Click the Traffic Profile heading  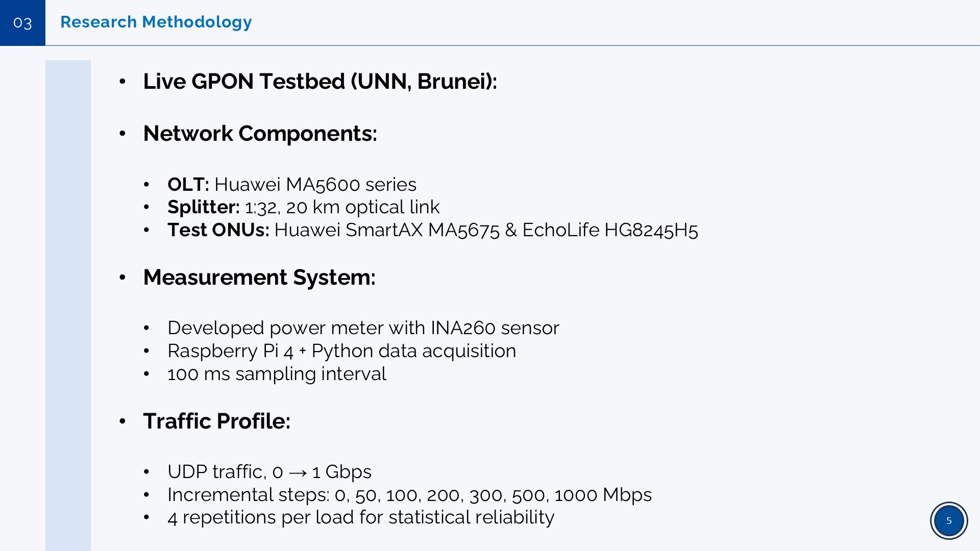[216, 421]
